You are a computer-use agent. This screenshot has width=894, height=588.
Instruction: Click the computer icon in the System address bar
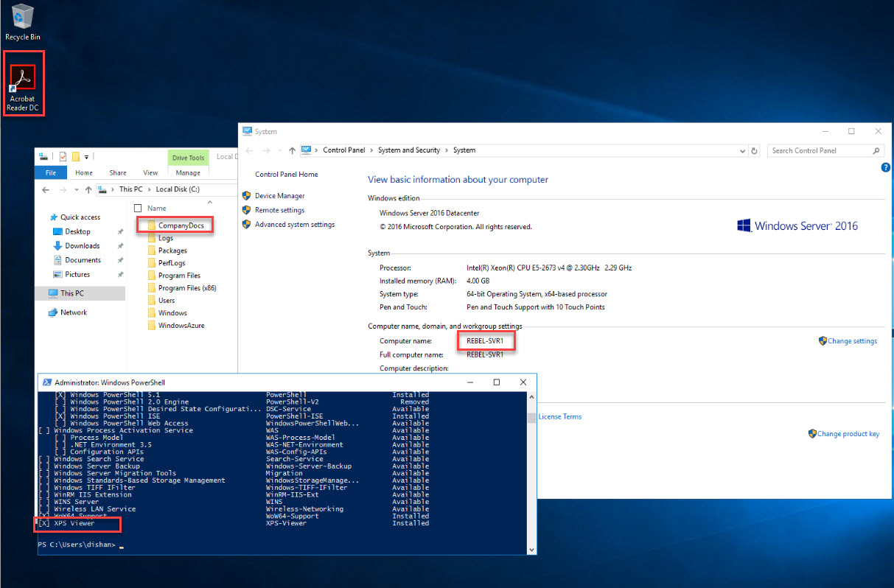click(x=306, y=150)
